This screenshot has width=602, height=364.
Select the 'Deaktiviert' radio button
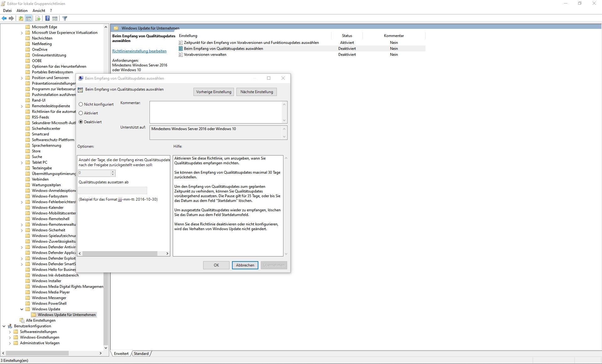pyautogui.click(x=81, y=122)
